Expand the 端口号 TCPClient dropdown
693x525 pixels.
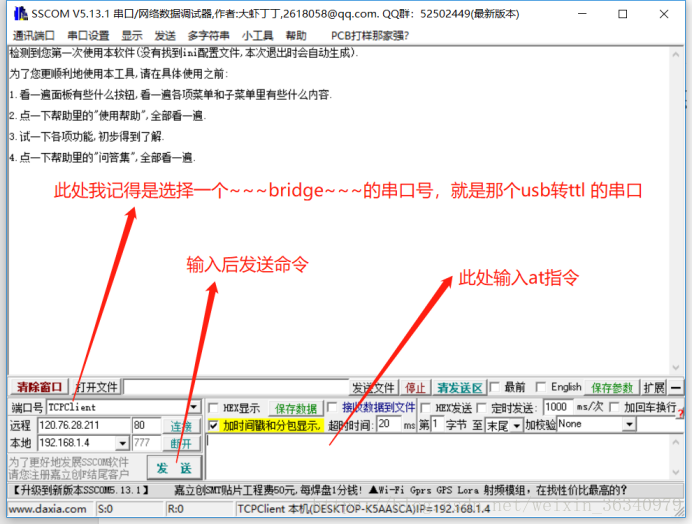194,407
